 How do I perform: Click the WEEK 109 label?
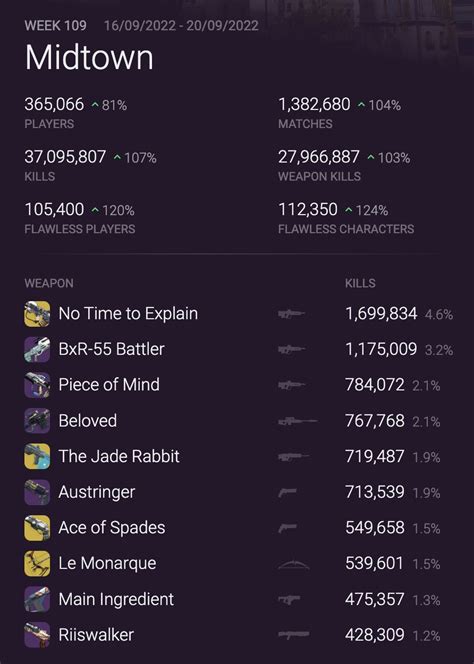coord(55,25)
